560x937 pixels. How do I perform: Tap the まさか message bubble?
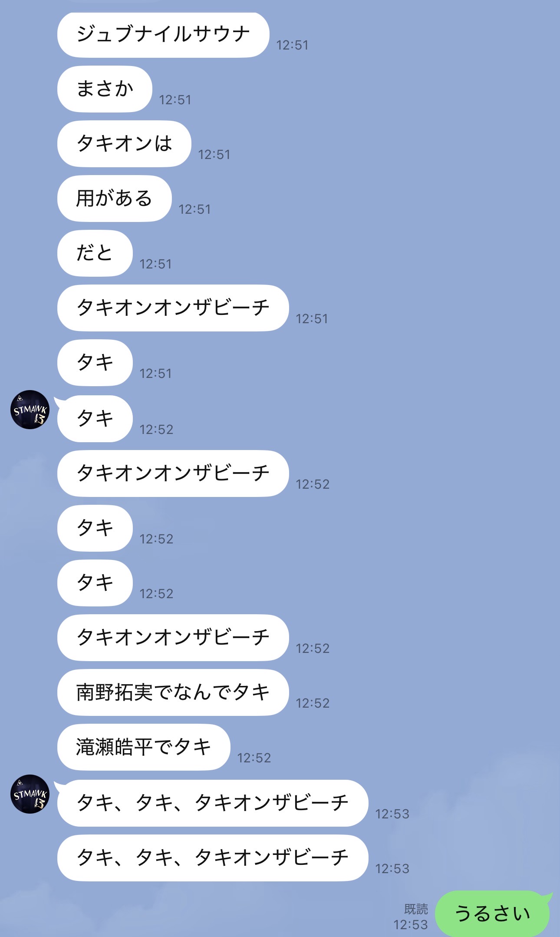pos(105,89)
